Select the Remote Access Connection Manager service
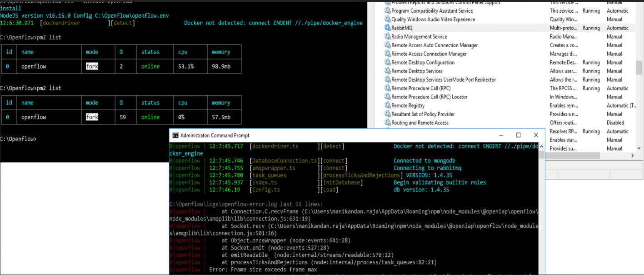This screenshot has width=644, height=275. pos(429,54)
